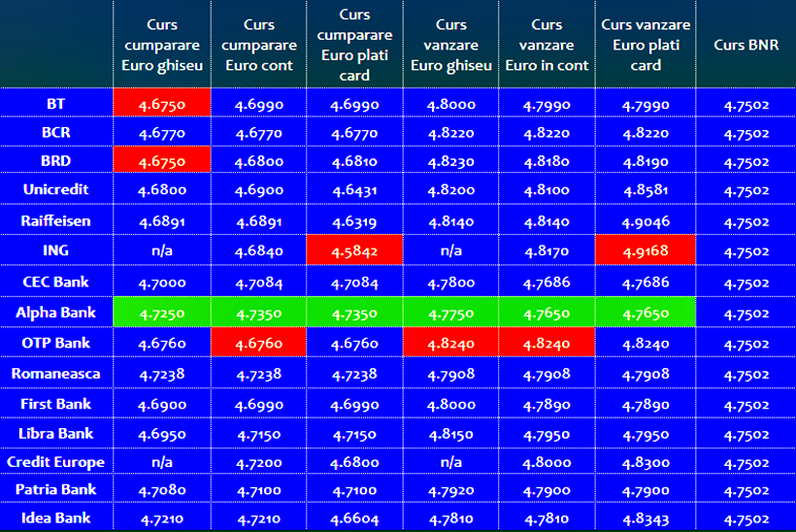Click CEC Bank's 4.7800 ghiseu sell rate
796x532 pixels.
coord(450,283)
